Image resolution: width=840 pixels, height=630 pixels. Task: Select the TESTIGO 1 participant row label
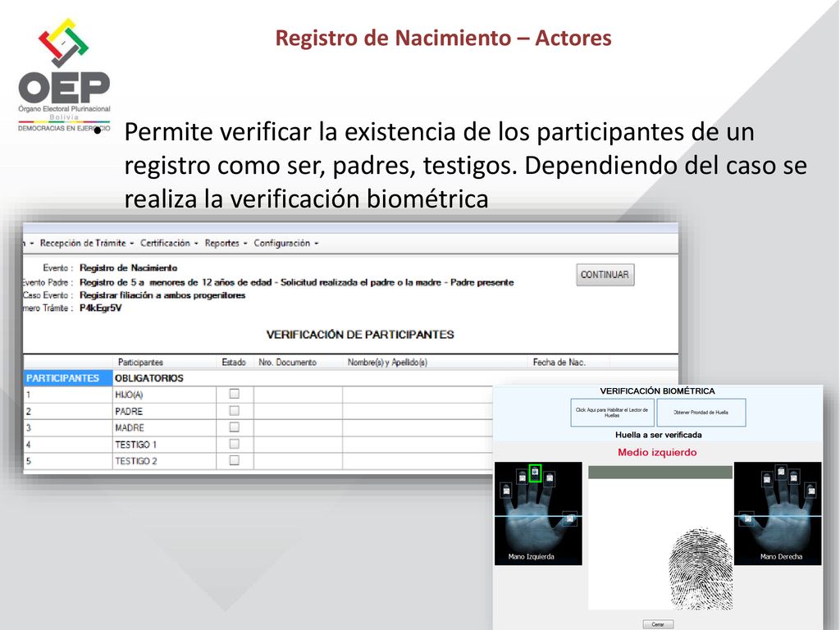pos(135,445)
